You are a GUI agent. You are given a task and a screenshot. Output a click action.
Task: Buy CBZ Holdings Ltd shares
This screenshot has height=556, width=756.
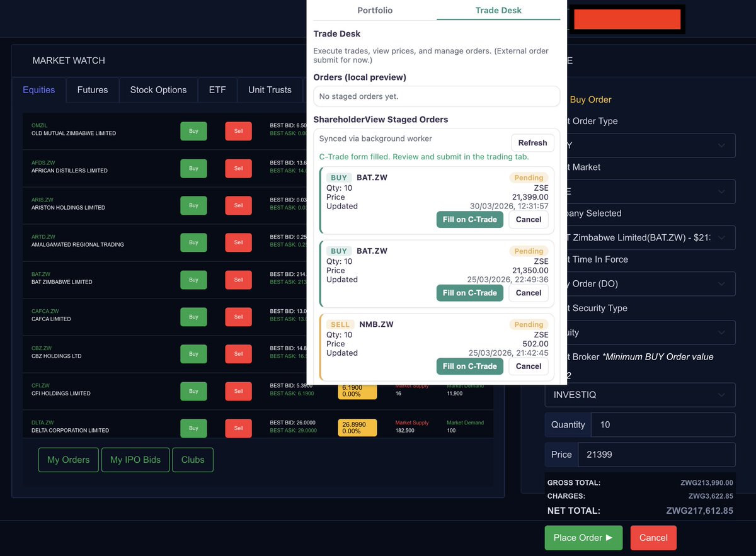(x=193, y=354)
